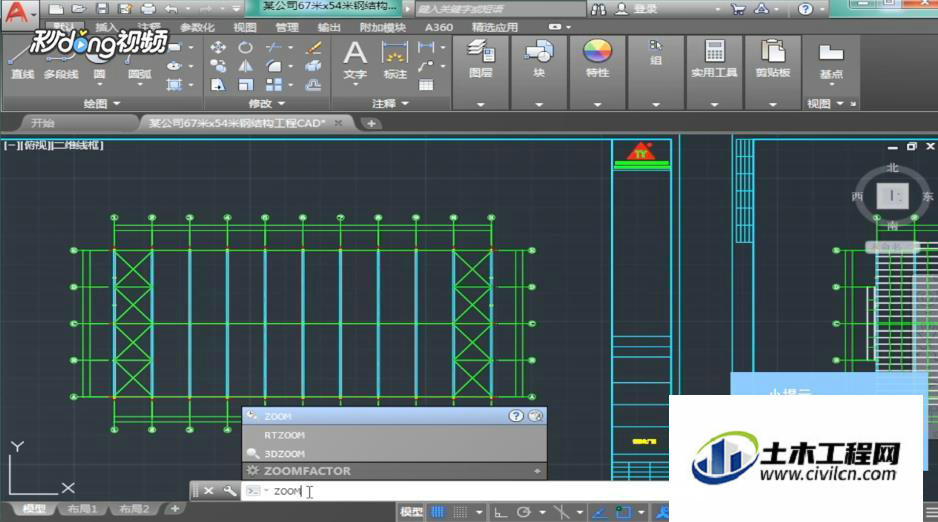This screenshot has width=938, height=522.
Task: Select the Stretch tool icon
Action: click(x=218, y=84)
